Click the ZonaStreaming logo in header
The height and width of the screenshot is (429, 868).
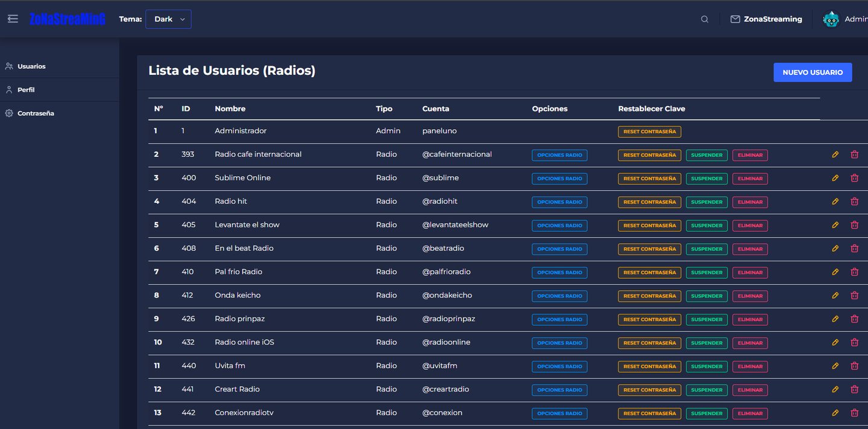tap(68, 19)
